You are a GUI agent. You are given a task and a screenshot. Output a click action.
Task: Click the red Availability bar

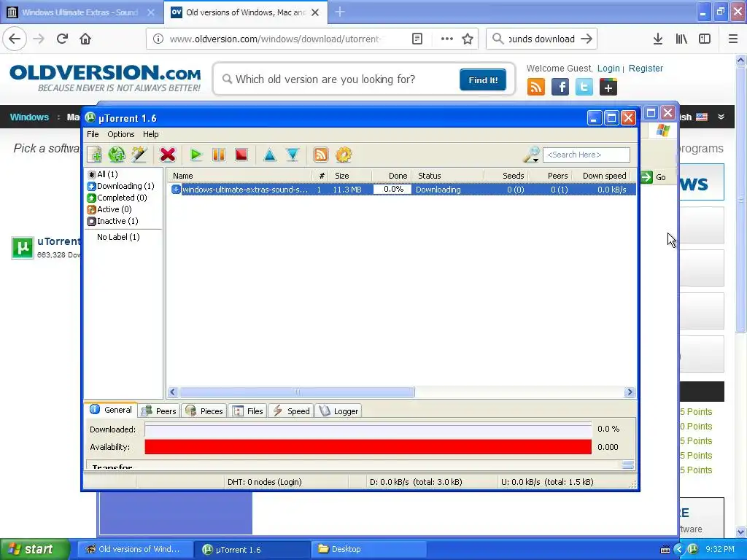tap(368, 447)
